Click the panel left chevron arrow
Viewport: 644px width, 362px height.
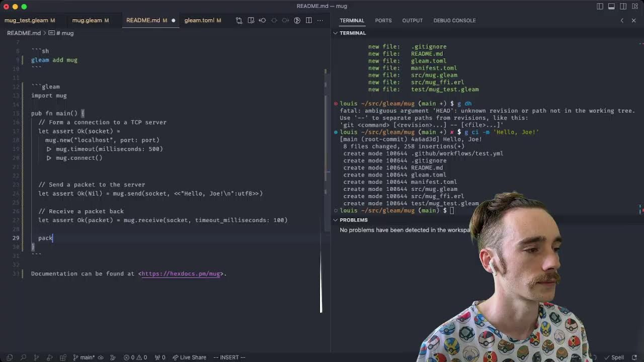pyautogui.click(x=622, y=21)
